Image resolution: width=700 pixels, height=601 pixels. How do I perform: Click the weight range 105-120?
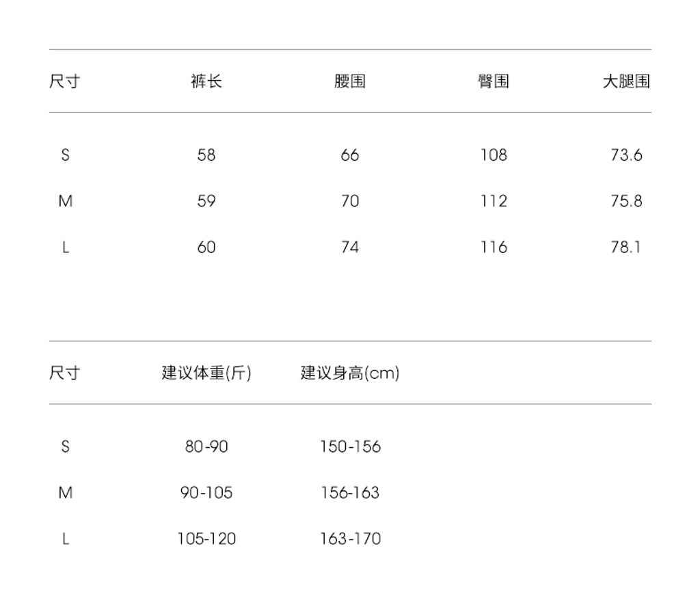coord(206,539)
